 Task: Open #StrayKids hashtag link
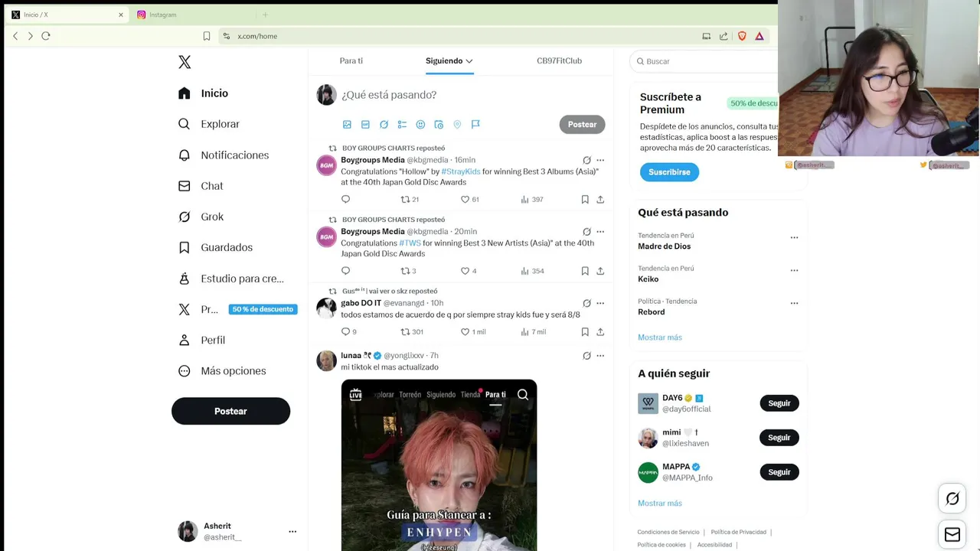click(461, 171)
